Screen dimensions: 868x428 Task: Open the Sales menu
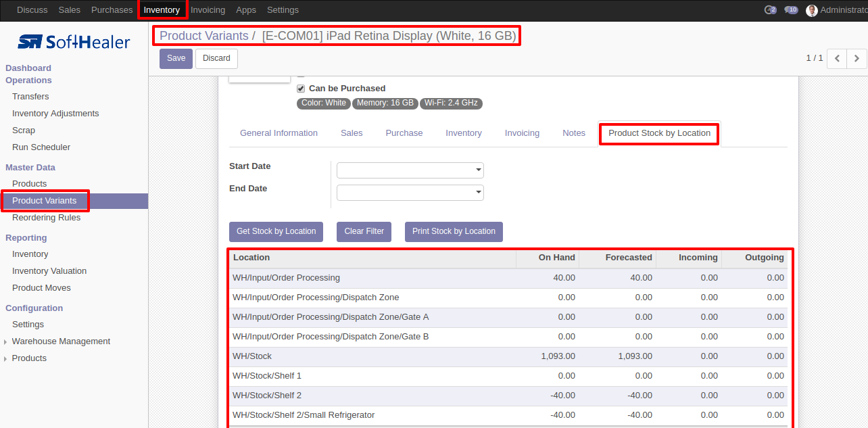(x=70, y=10)
